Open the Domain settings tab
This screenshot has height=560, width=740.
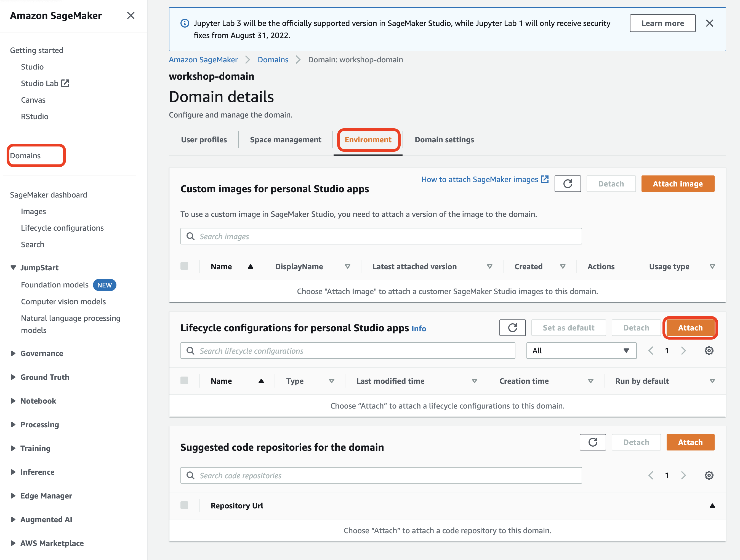tap(444, 140)
